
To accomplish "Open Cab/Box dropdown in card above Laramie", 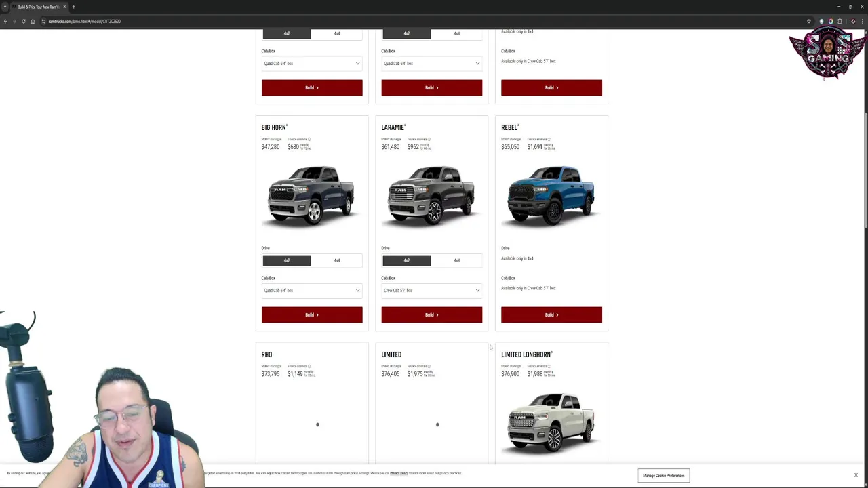I will pos(431,63).
